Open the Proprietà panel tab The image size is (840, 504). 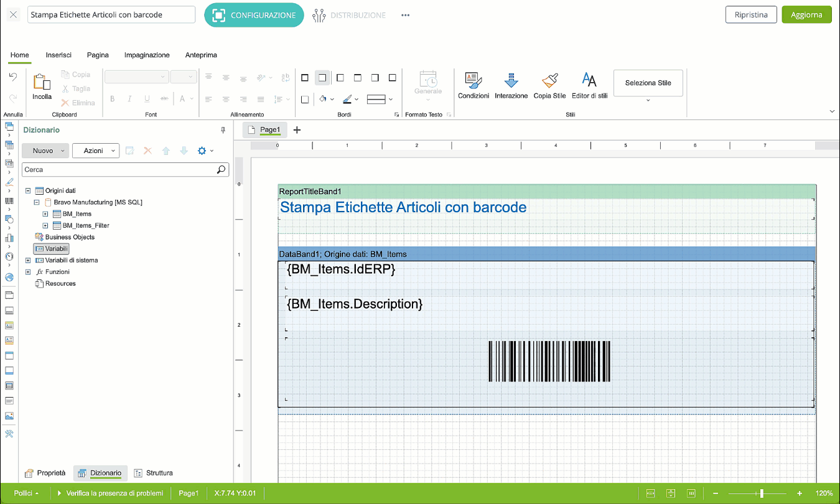45,473
